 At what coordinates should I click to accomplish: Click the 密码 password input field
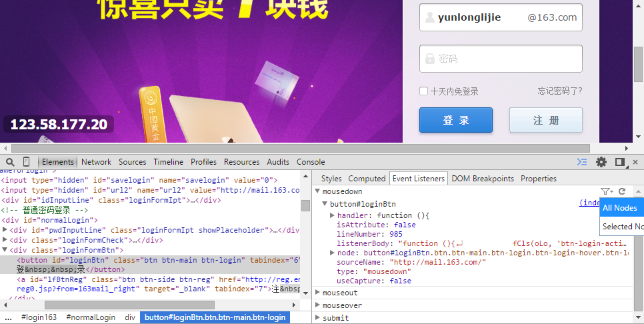click(501, 59)
